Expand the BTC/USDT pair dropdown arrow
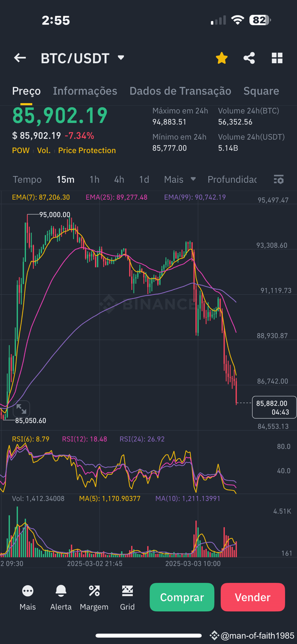Image resolution: width=297 pixels, height=644 pixels. pos(121,57)
